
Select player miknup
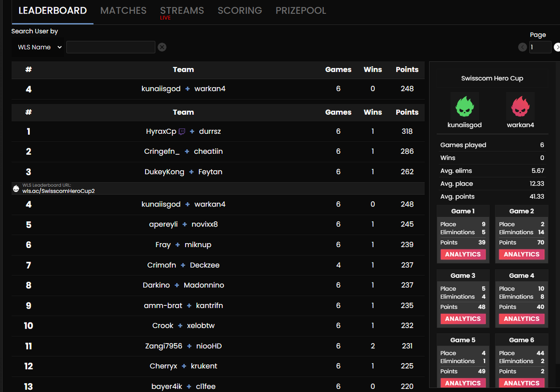point(198,245)
